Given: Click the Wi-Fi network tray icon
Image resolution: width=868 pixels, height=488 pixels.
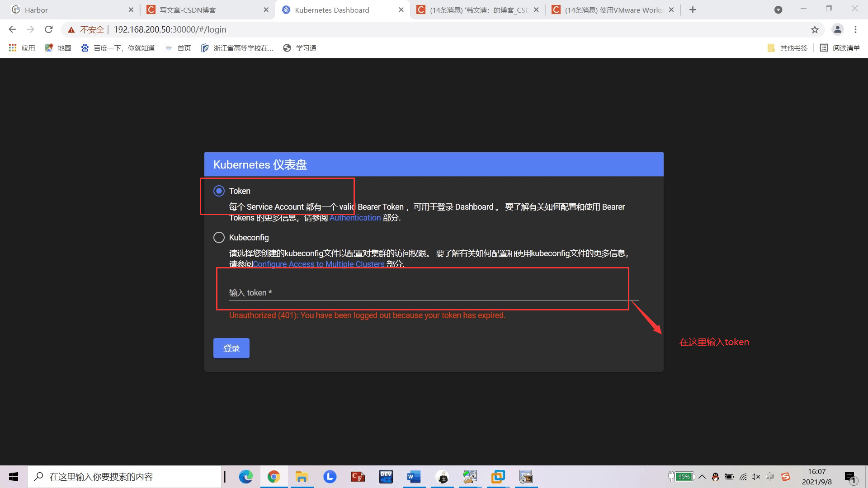Looking at the screenshot, I should [744, 477].
